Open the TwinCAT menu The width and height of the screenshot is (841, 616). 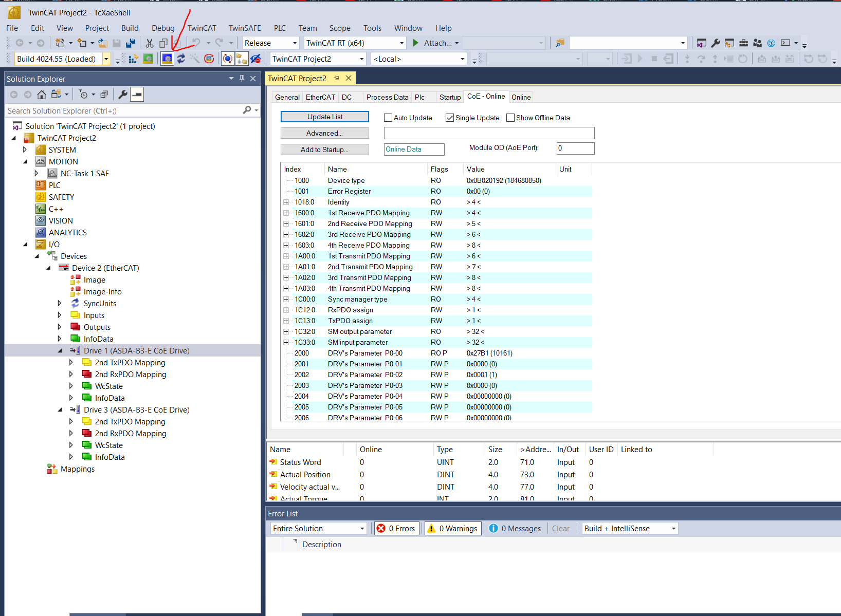click(202, 28)
